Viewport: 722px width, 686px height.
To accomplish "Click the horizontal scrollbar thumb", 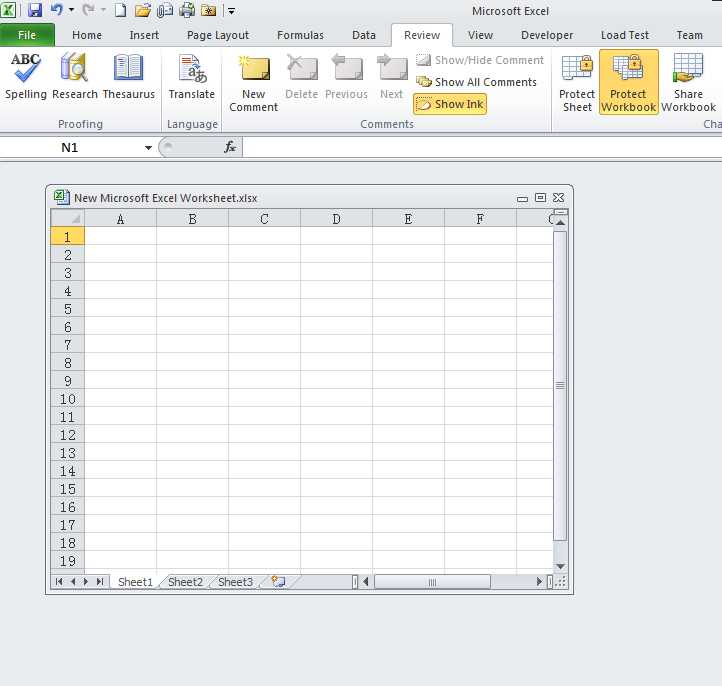I will [x=432, y=582].
